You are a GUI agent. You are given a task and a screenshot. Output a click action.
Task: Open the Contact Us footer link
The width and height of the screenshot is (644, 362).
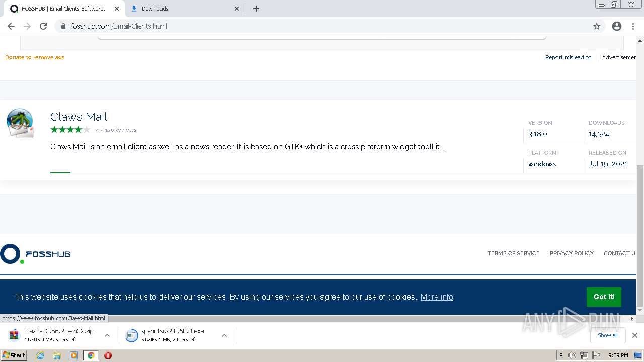click(620, 253)
